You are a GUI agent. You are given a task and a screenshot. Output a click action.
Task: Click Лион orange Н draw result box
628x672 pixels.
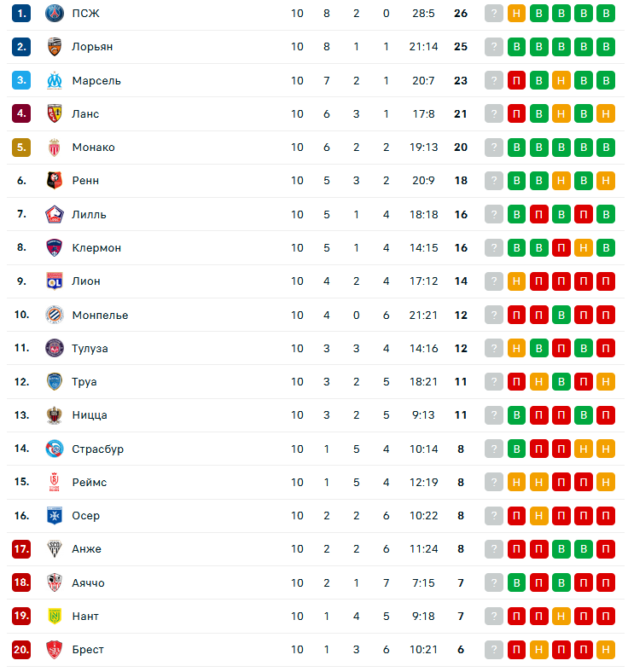tap(516, 281)
